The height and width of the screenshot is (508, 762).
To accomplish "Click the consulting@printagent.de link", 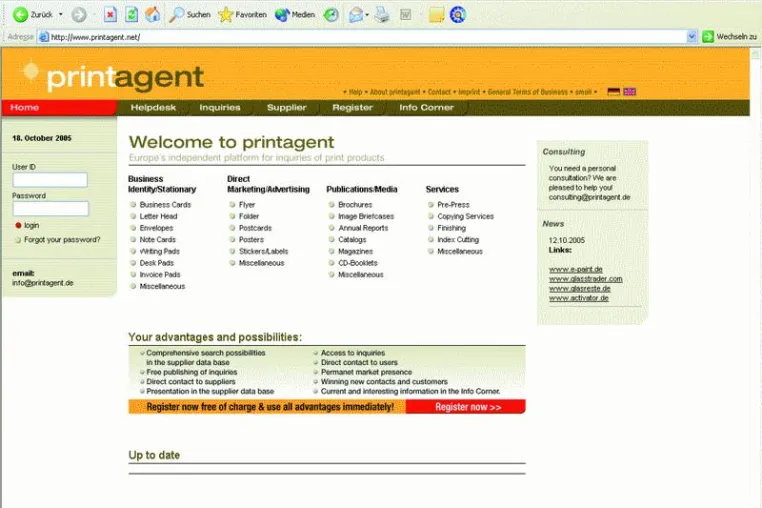I will point(589,197).
